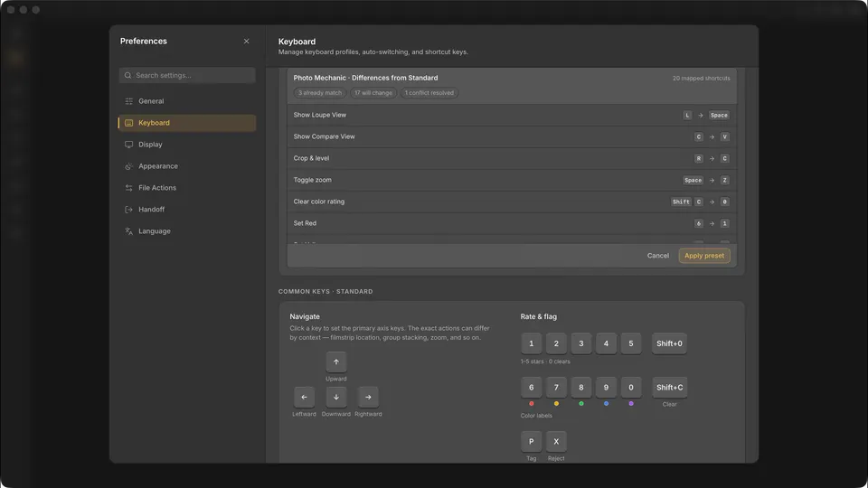The width and height of the screenshot is (868, 488).
Task: Click the Leftward arrow key
Action: pyautogui.click(x=304, y=397)
